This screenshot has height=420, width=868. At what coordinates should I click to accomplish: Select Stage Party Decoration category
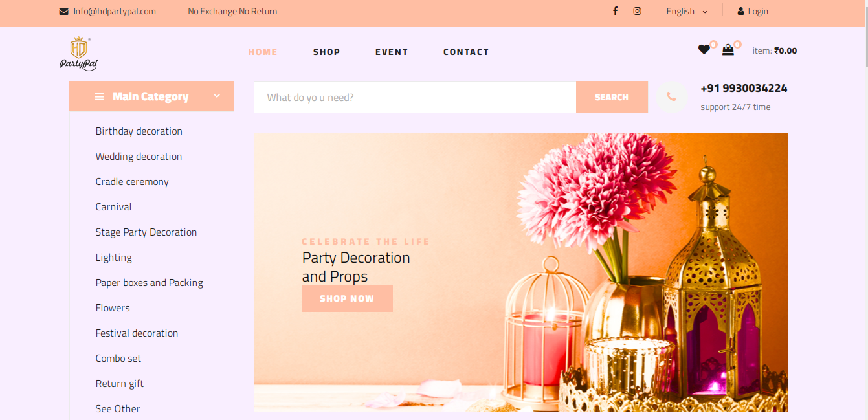(146, 232)
